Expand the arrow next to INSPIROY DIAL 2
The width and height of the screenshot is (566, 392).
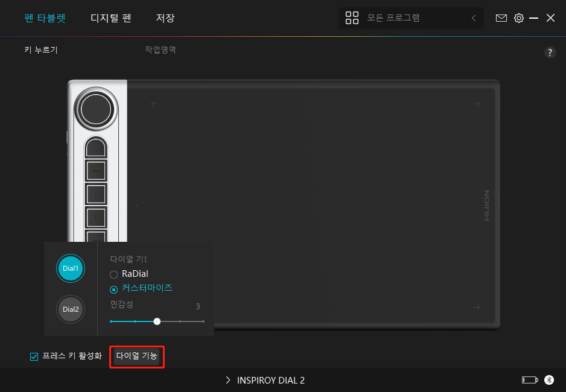pos(228,380)
